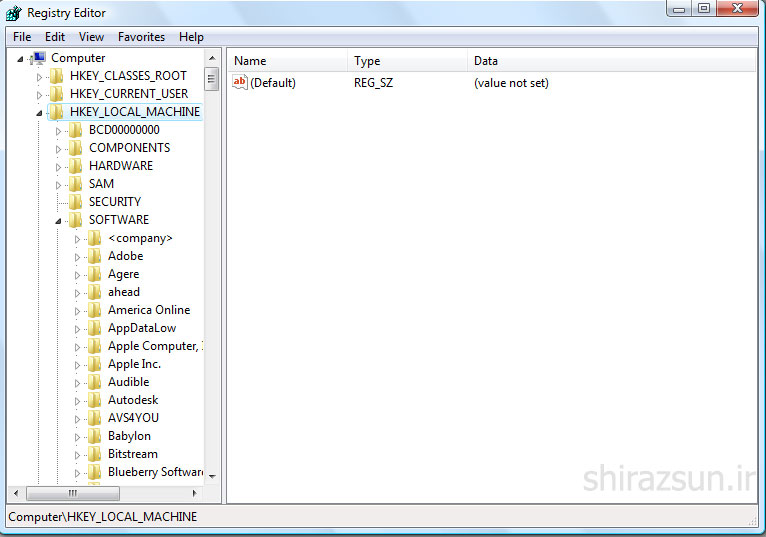Click the Babylon folder icon
The image size is (766, 537).
pyautogui.click(x=95, y=436)
